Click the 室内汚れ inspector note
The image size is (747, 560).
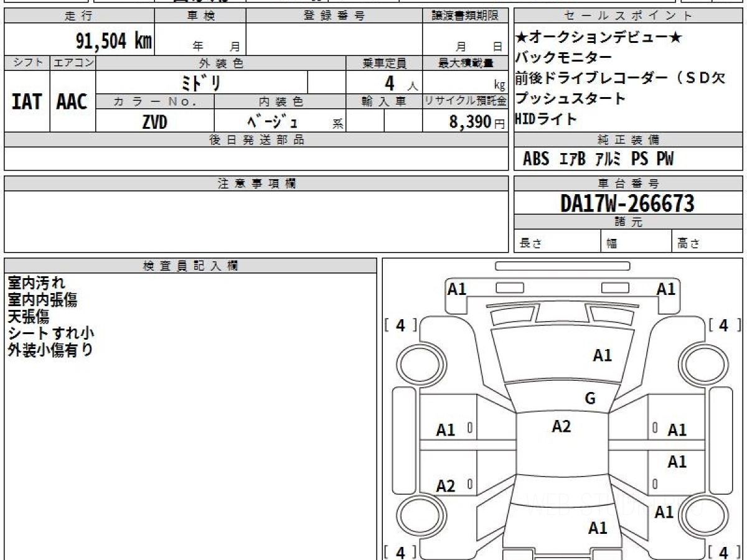[36, 284]
